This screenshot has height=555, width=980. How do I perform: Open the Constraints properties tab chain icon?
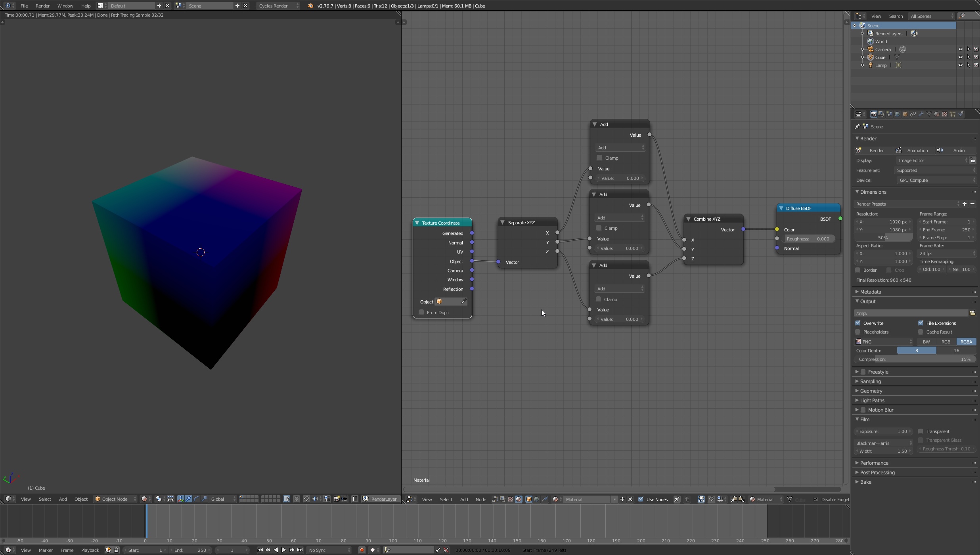(x=913, y=114)
